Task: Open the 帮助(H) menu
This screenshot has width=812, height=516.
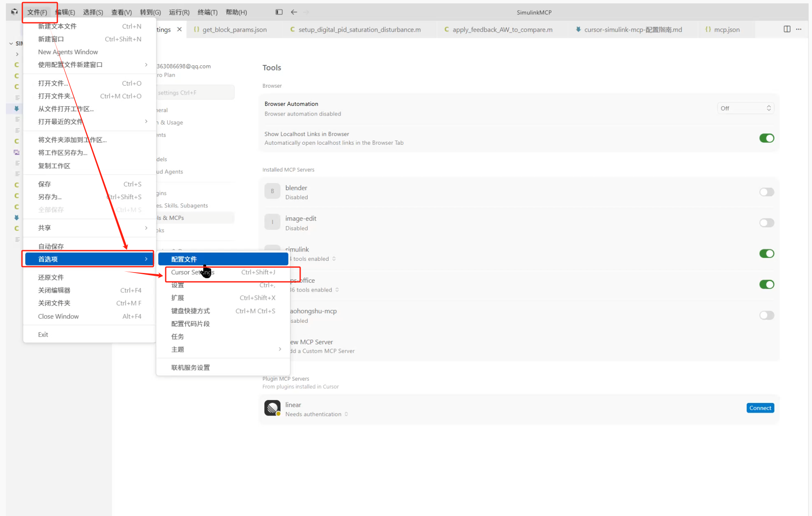Action: [x=236, y=12]
